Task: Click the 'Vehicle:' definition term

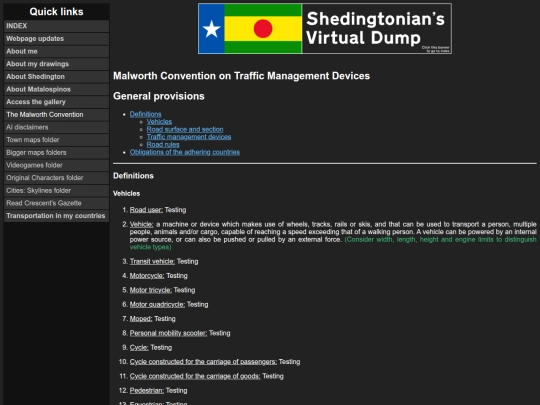Action: [142, 224]
